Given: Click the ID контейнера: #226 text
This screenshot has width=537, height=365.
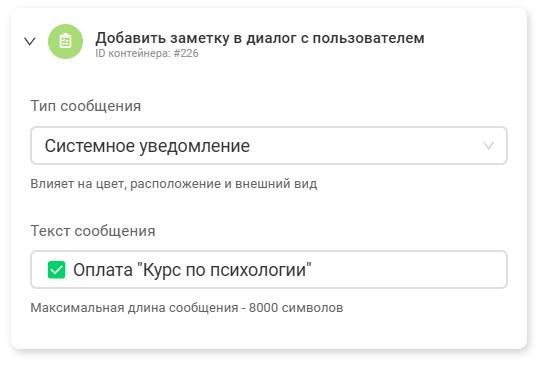Looking at the screenshot, I should (x=147, y=53).
